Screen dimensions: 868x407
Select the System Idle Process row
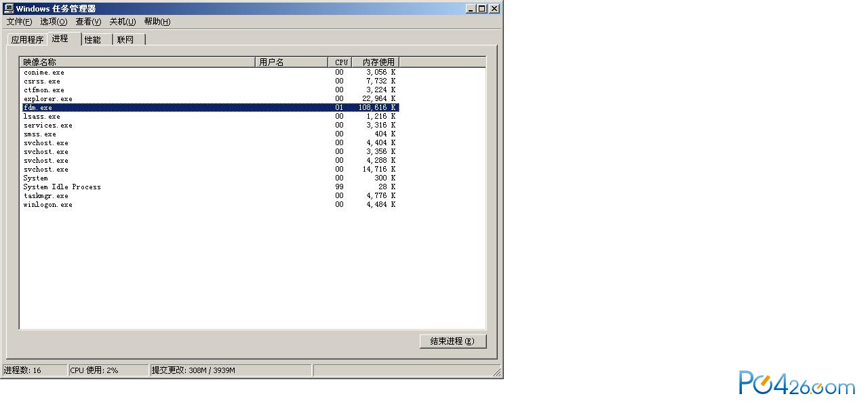point(210,187)
